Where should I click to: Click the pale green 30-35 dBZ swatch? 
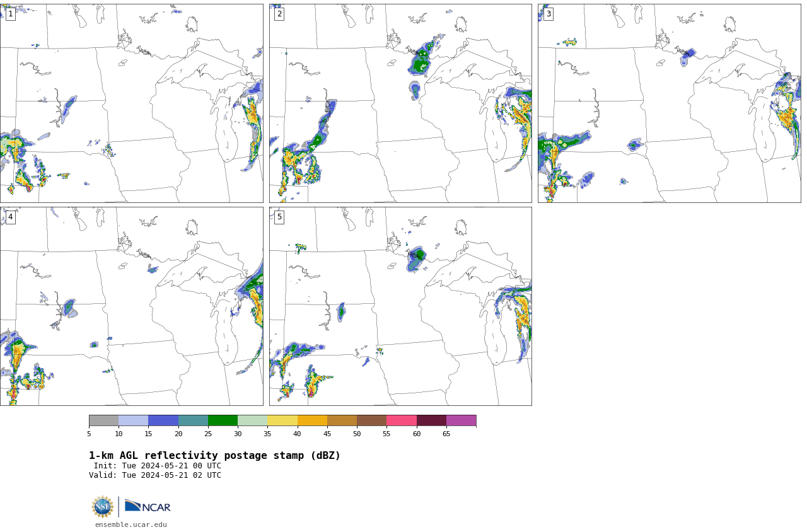pyautogui.click(x=253, y=420)
